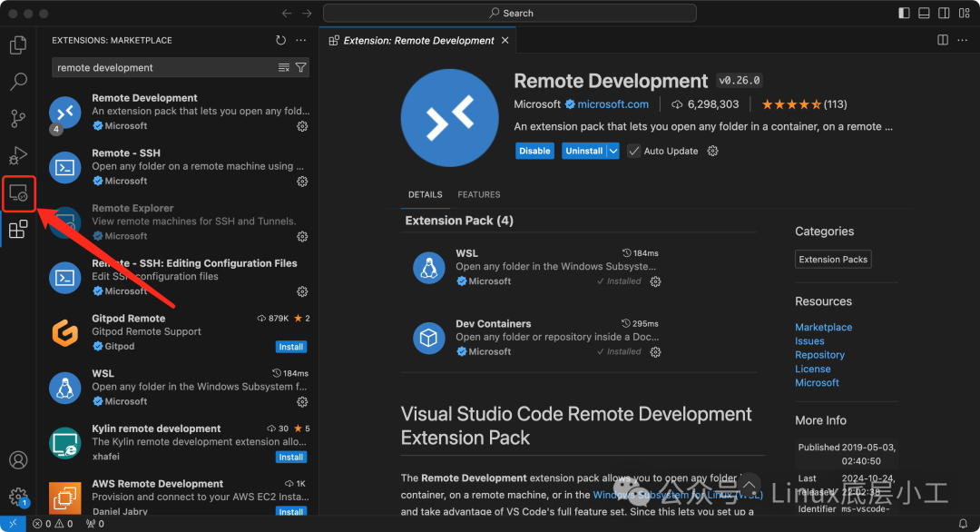980x532 pixels.
Task: Open gear menu for WSL list item
Action: click(302, 402)
